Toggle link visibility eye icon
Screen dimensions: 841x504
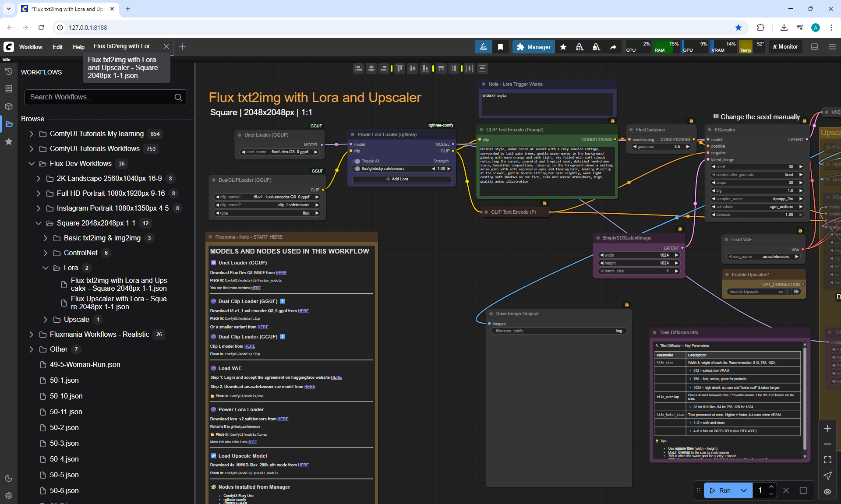pyautogui.click(x=827, y=492)
